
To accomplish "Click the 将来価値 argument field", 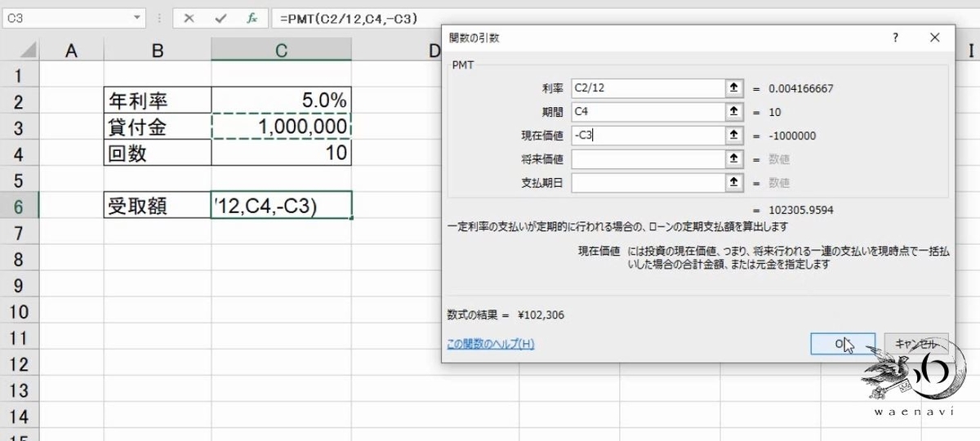I will pos(648,159).
